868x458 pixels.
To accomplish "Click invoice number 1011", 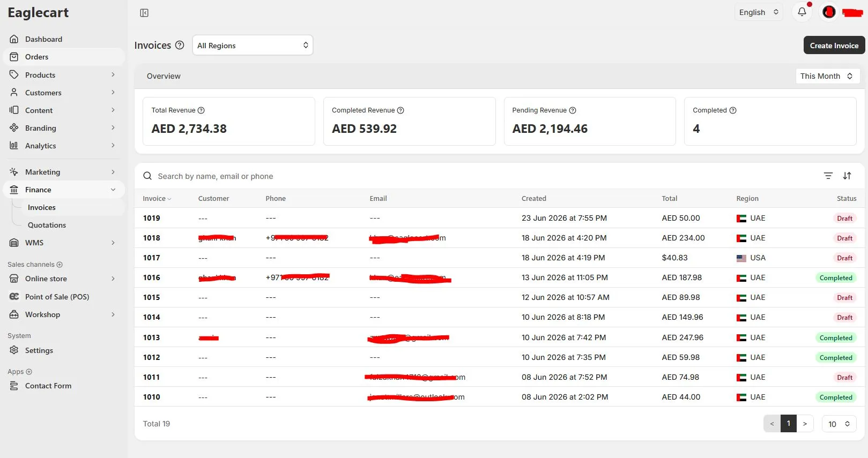I will 152,377.
